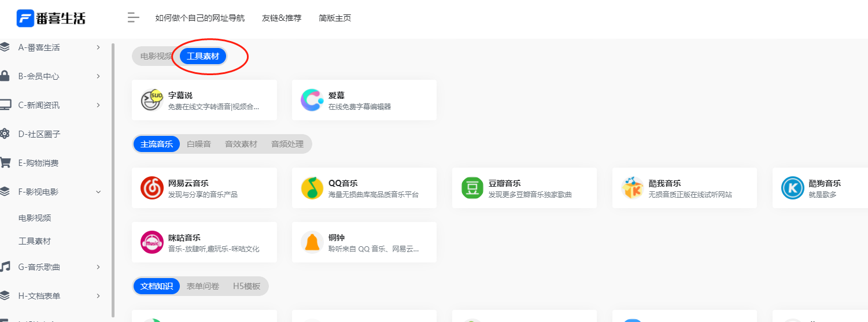Click 发现更多豆瓣音乐独家歌曲 description
Screen dimensions: 868x322
[x=530, y=194]
